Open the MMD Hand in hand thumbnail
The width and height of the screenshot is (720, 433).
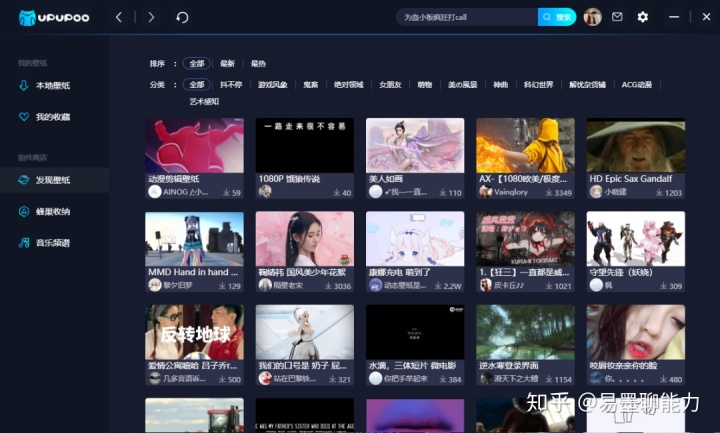pyautogui.click(x=194, y=239)
